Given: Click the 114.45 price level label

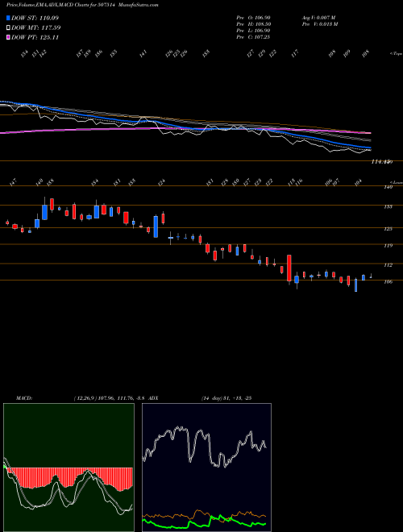Looking at the screenshot, I should (x=382, y=162).
